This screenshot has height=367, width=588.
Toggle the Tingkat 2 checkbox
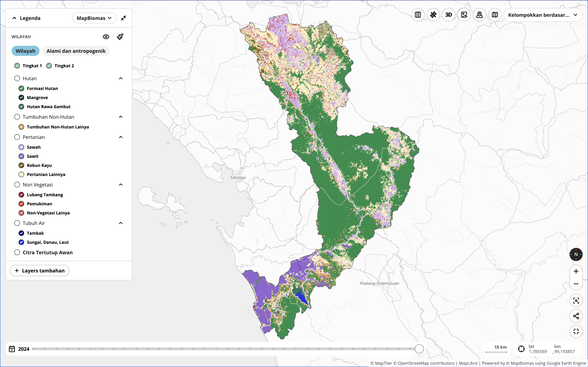49,66
